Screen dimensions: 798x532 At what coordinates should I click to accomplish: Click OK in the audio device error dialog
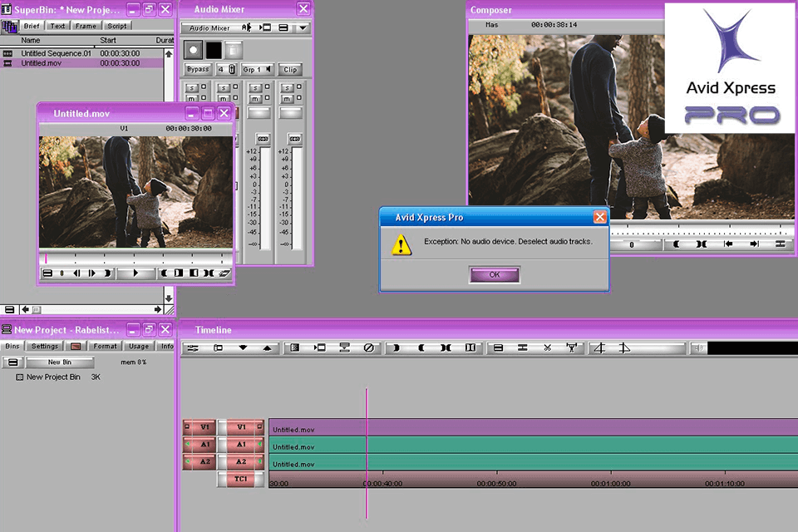[x=495, y=275]
